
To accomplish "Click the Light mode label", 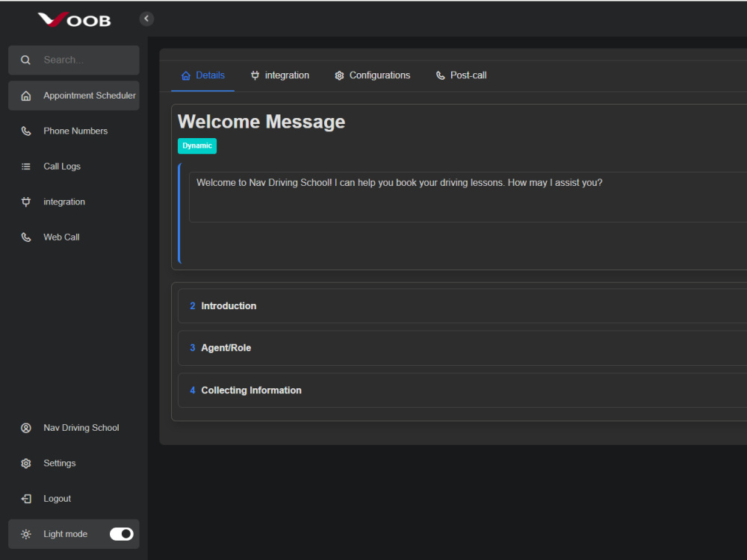I will pyautogui.click(x=65, y=534).
